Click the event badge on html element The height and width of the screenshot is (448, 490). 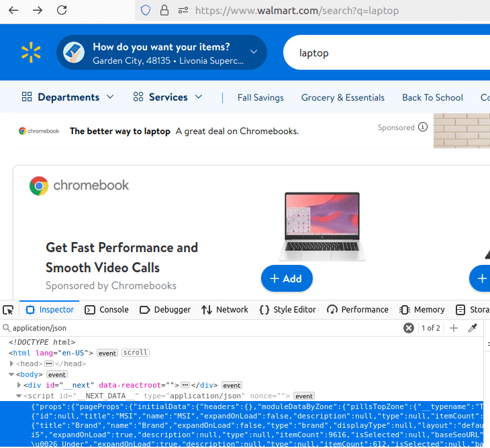107,353
